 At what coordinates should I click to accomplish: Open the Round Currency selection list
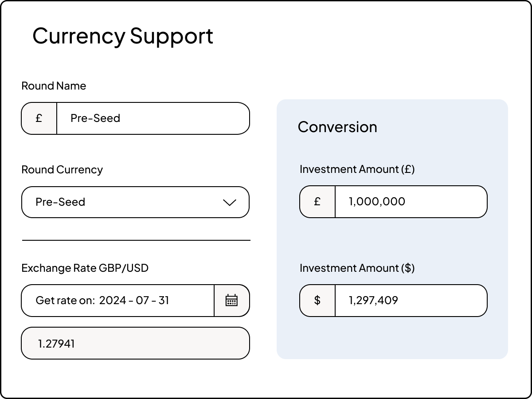tap(135, 202)
